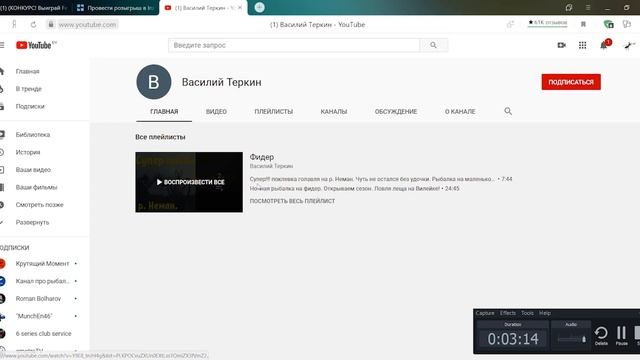
Task: Open Ваши видео in sidebar
Action: 33,169
